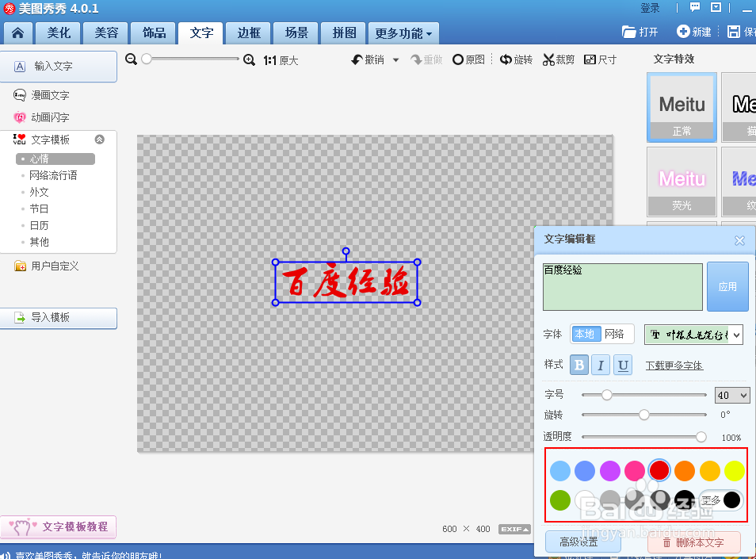Click the 字号 font size slider handle
Viewport: 756px width, 559px height.
pyautogui.click(x=606, y=395)
